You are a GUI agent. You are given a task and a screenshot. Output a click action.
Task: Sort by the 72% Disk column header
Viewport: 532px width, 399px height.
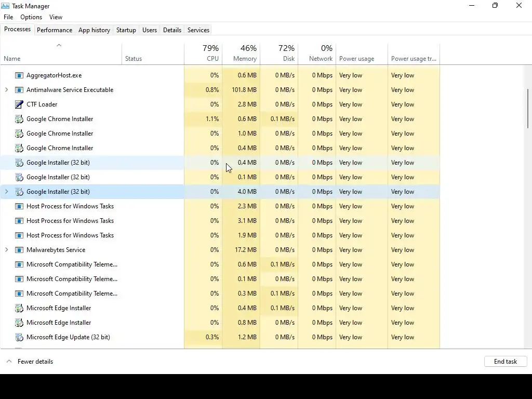(279, 54)
